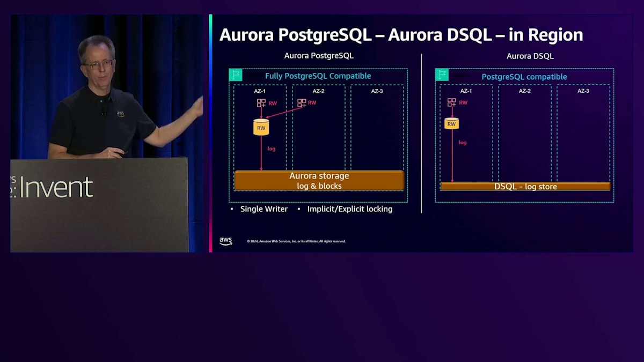This screenshot has height=362, width=644.
Task: Click the 'Fully PostgreSQL Compatible' label
Action: [x=318, y=76]
